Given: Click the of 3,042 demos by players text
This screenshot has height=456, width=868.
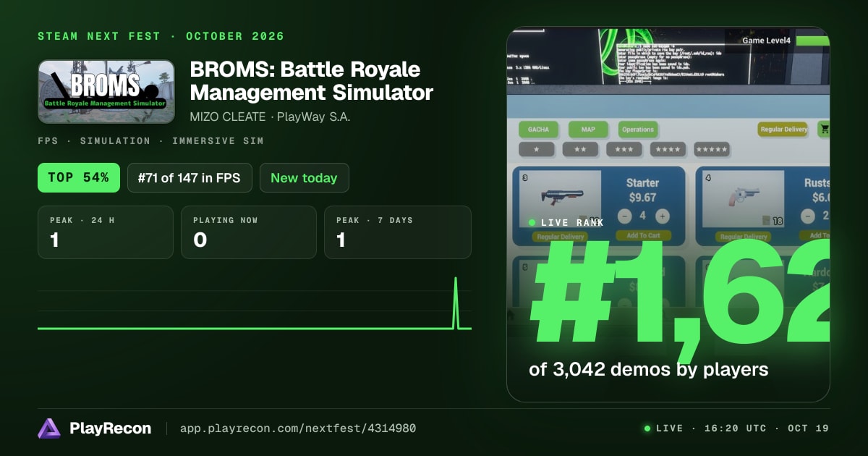Looking at the screenshot, I should [x=648, y=369].
